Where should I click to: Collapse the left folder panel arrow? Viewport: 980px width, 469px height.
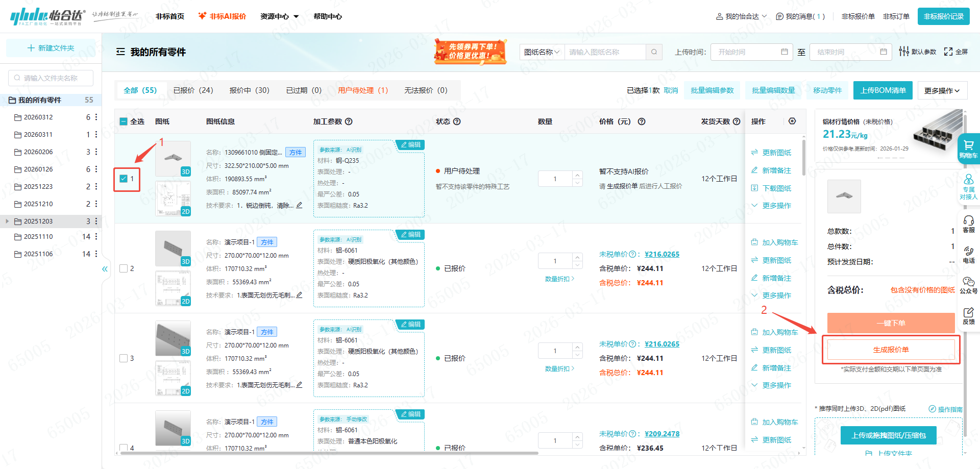click(x=105, y=269)
